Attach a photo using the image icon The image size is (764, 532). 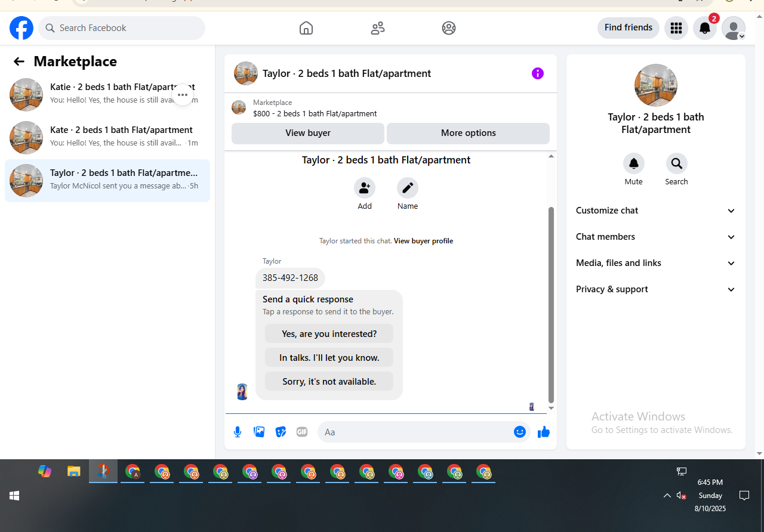[x=259, y=432]
